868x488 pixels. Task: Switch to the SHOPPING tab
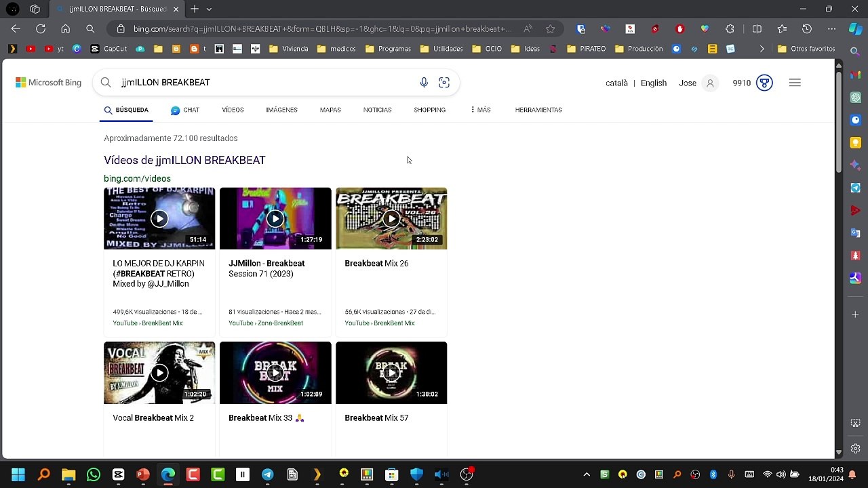[x=429, y=110]
